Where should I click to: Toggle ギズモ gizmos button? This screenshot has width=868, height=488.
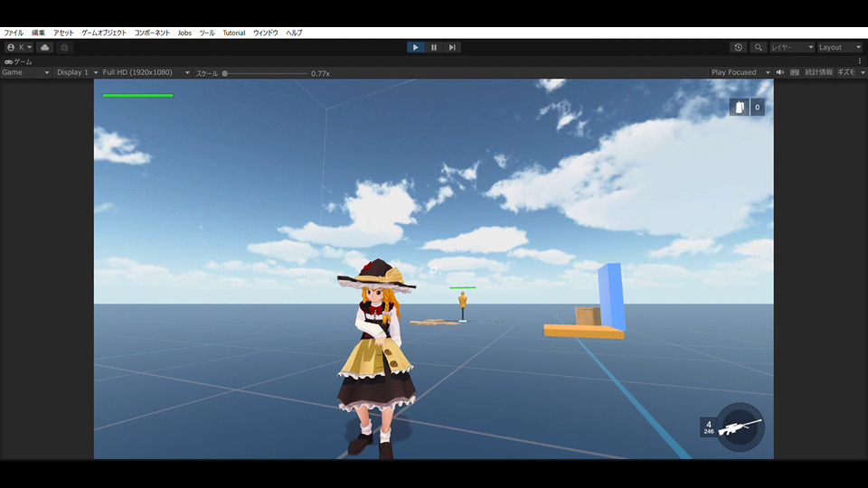[x=846, y=72]
